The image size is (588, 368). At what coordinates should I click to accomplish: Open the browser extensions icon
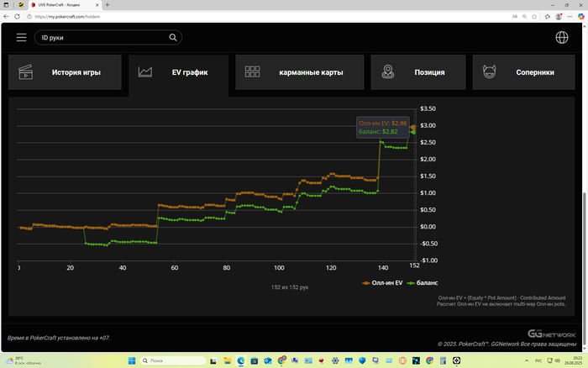(x=548, y=17)
